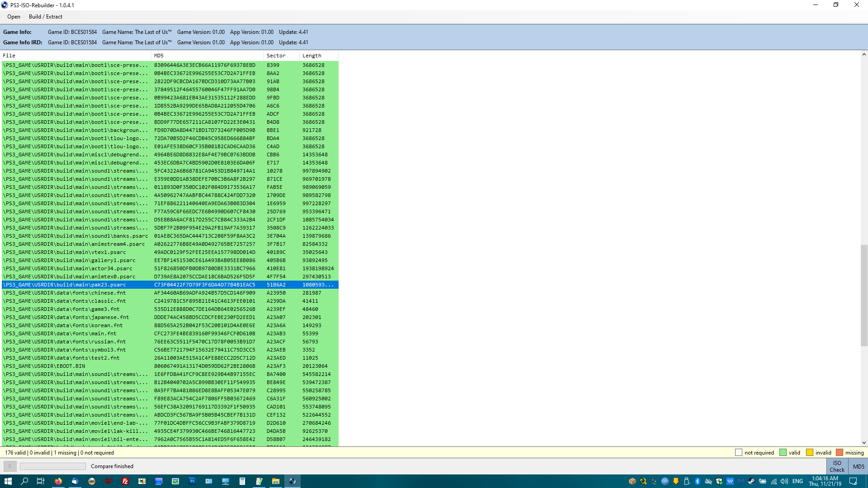Open the volume speaker tray icon
The width and height of the screenshot is (868, 488).
tap(784, 481)
